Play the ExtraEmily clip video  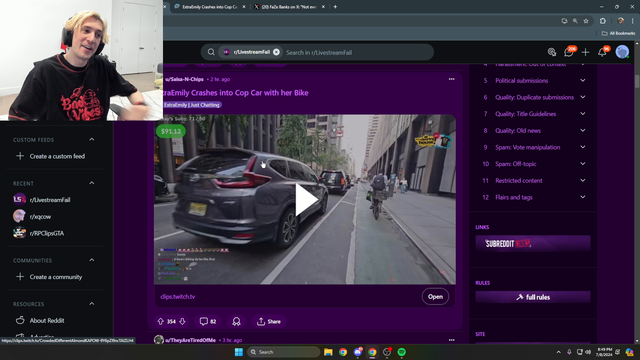(306, 200)
